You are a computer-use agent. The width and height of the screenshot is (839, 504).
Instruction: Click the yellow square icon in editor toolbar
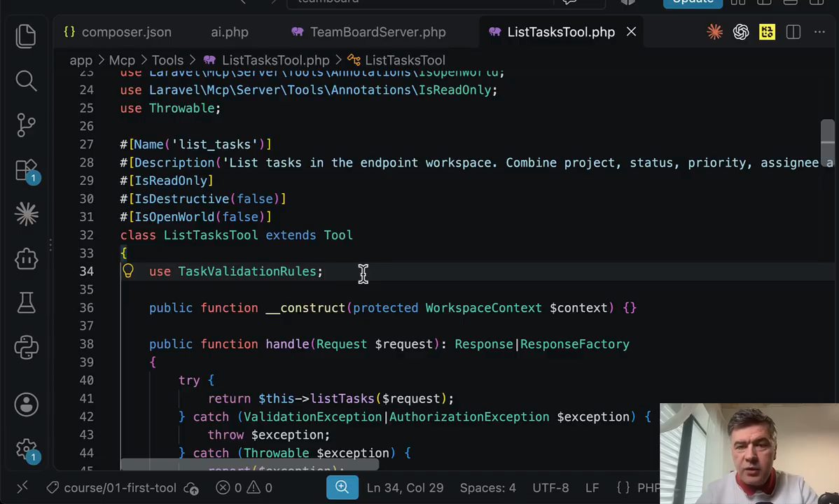[x=767, y=32]
